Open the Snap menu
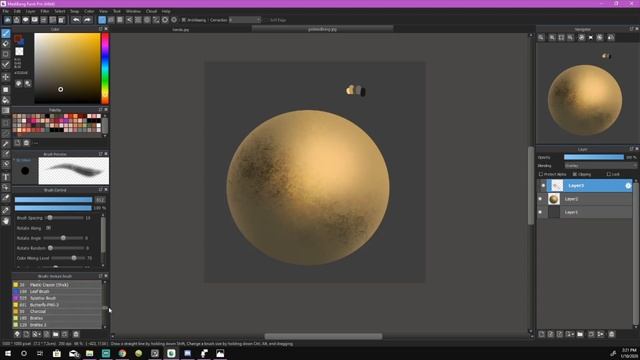 [75, 11]
